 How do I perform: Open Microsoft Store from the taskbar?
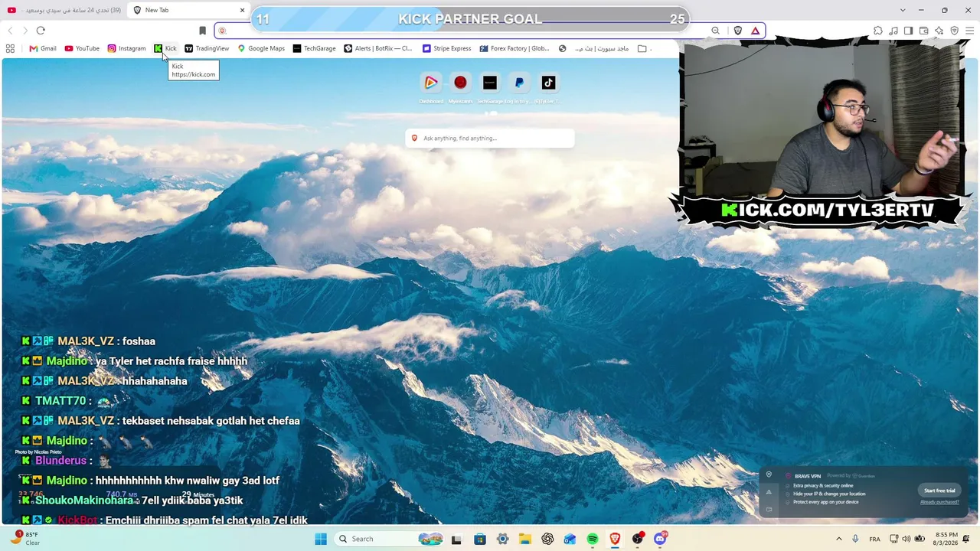tap(480, 539)
